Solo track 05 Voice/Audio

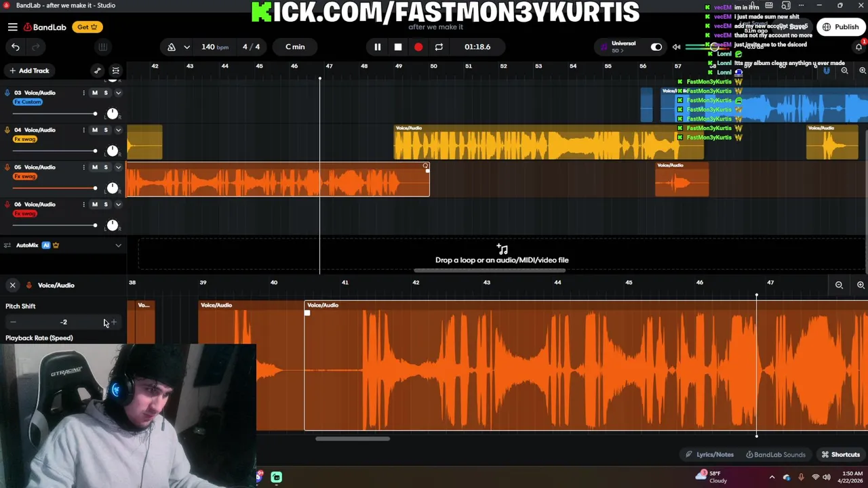pyautogui.click(x=106, y=167)
